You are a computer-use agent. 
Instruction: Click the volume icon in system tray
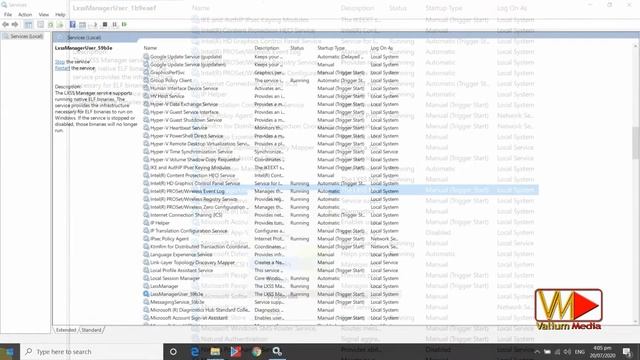(x=567, y=352)
